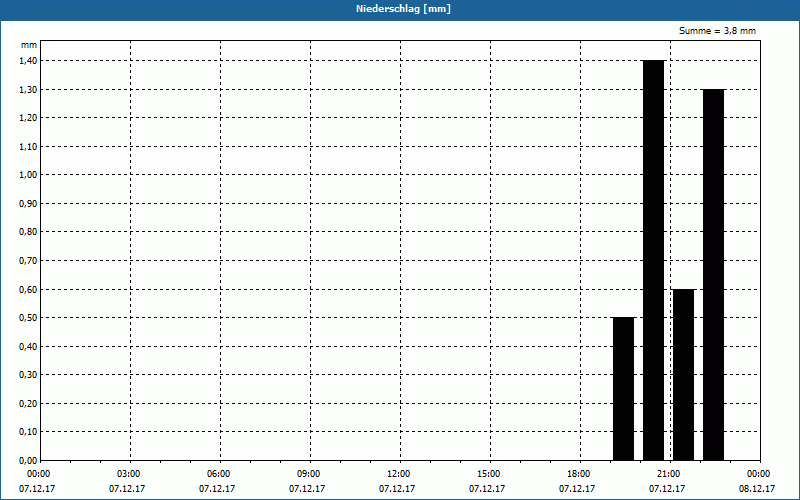This screenshot has height=500, width=800.
Task: Select the Summe = 3,8 mm total label
Action: tap(717, 31)
